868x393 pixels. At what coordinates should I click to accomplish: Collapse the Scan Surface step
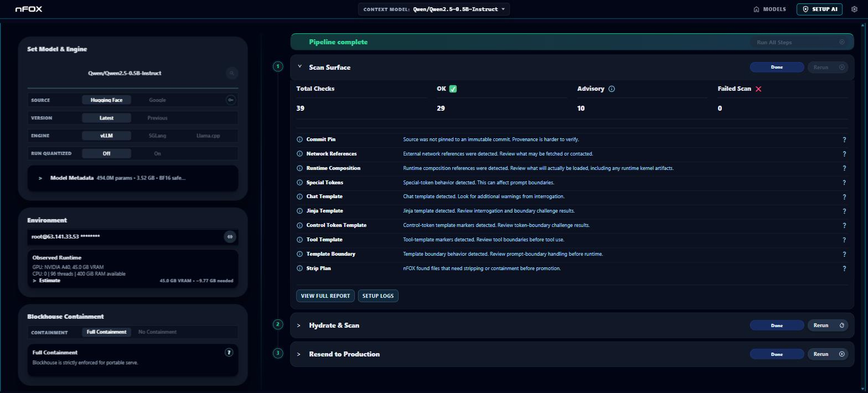point(299,67)
